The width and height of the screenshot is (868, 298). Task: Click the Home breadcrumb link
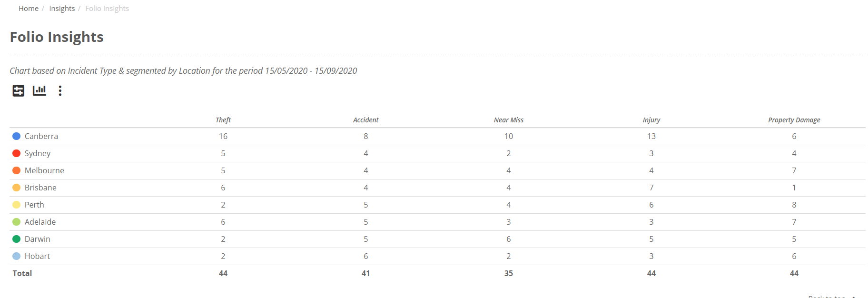(x=29, y=9)
